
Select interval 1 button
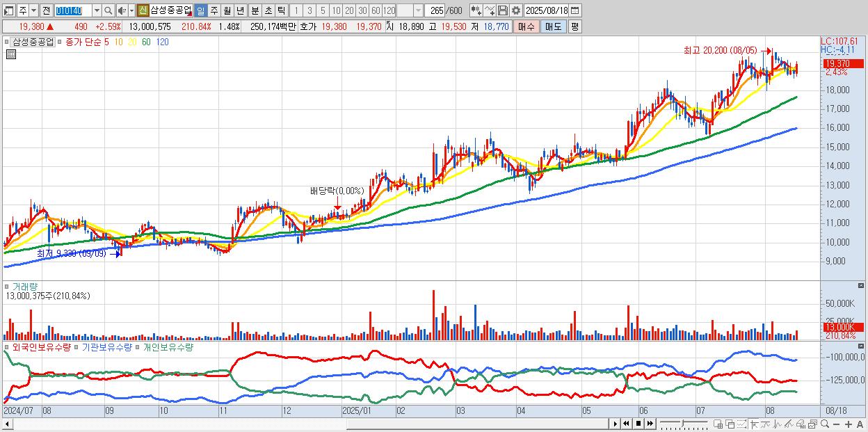tap(296, 10)
